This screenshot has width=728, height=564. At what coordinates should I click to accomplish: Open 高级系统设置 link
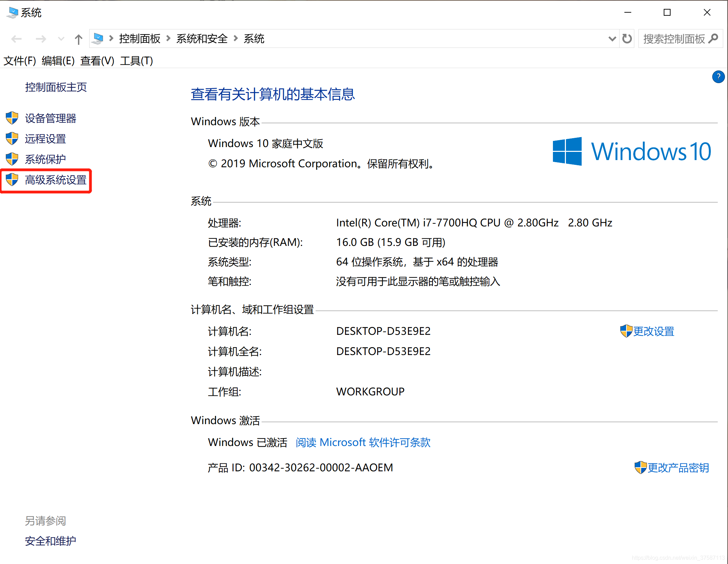point(56,180)
